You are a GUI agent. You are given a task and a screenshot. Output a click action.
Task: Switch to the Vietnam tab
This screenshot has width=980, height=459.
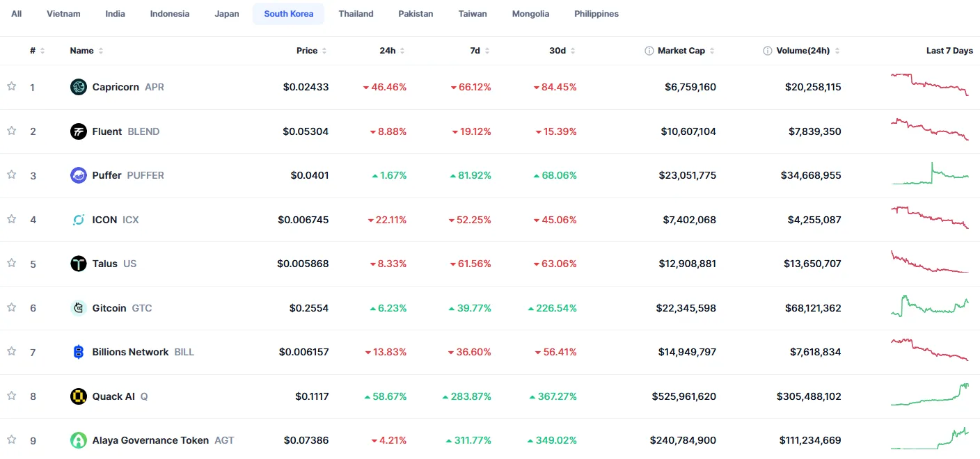coord(63,14)
